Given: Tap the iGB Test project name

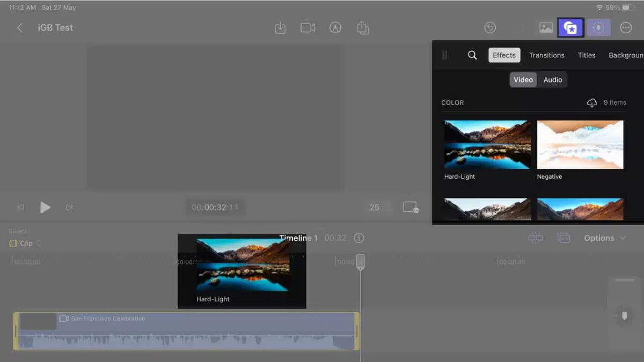Looking at the screenshot, I should point(55,28).
